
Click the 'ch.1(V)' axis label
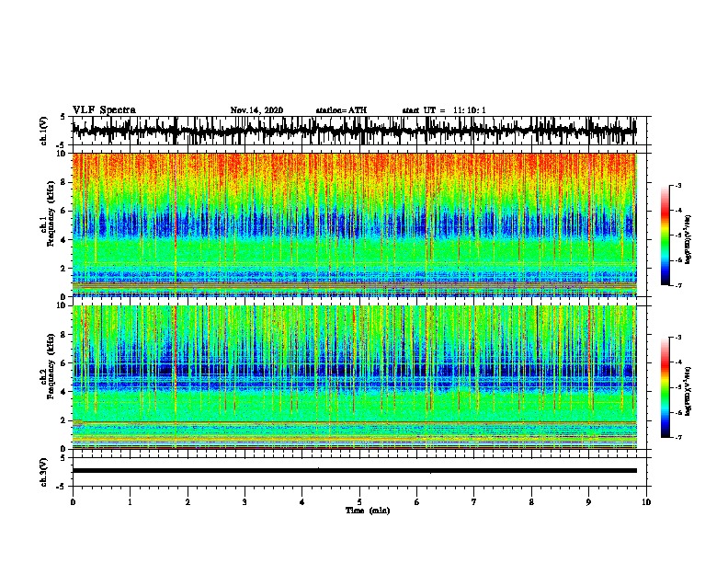44,131
